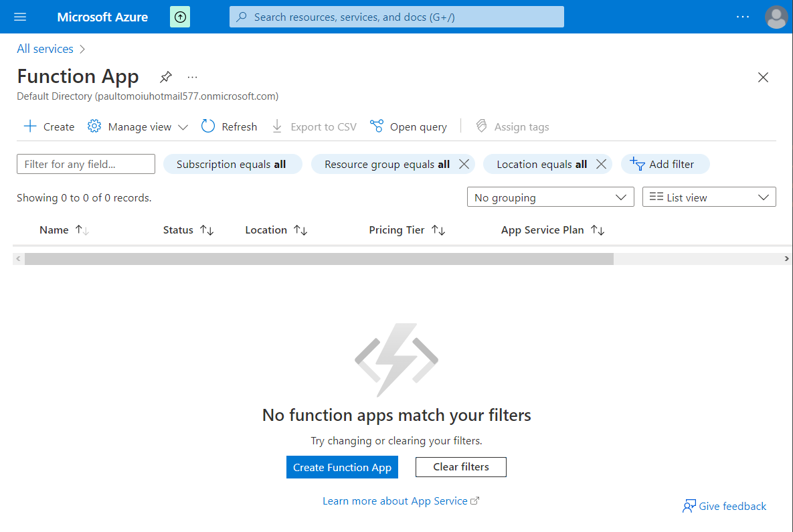793x532 pixels.
Task: Sort by Name column
Action: pos(64,230)
